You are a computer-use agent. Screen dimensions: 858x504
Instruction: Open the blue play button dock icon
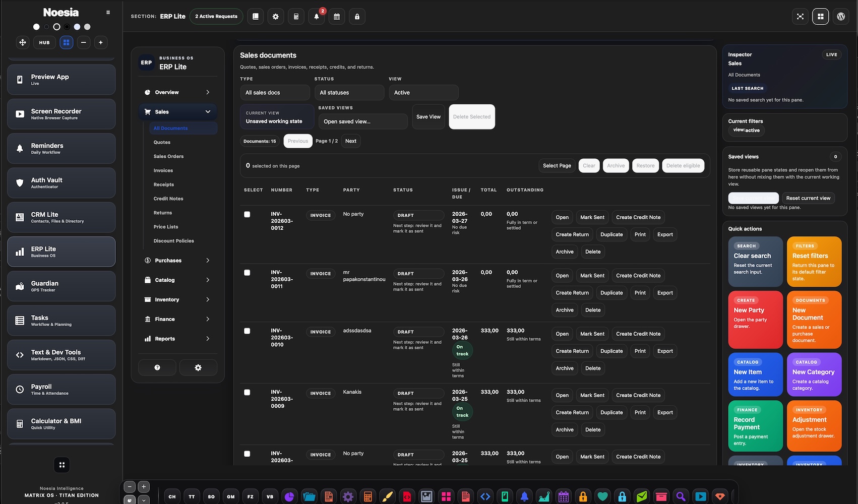700,496
